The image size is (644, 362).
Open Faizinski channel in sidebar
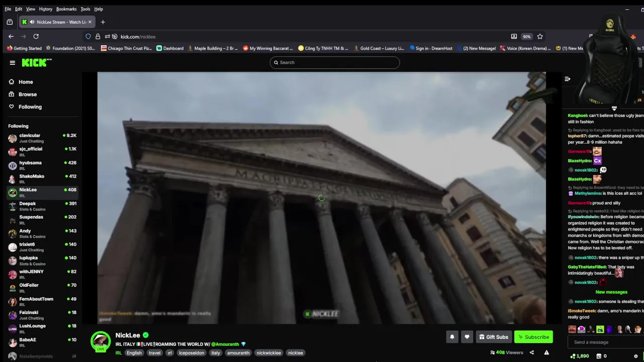42,315
